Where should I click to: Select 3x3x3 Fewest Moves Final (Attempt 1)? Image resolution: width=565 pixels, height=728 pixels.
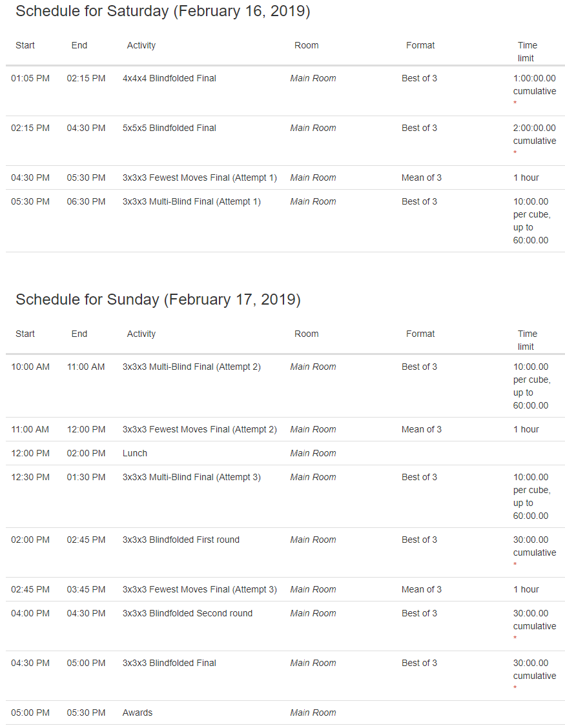click(200, 178)
